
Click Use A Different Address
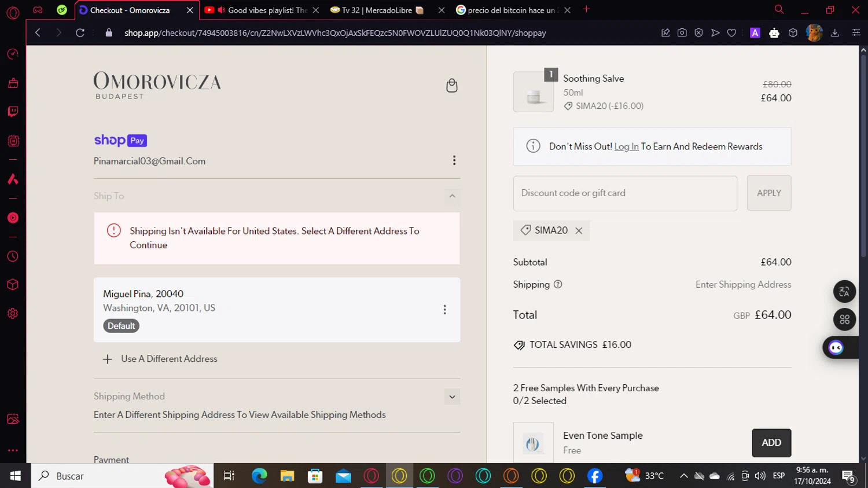[160, 359]
